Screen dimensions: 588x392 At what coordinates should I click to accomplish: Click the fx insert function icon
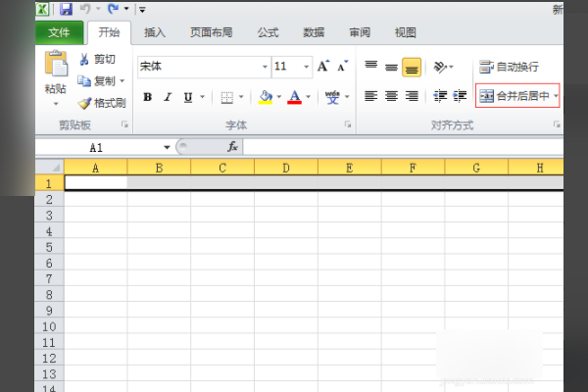(232, 147)
